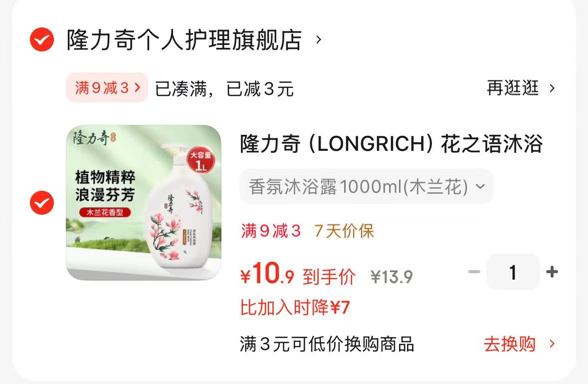588x384 pixels.
Task: Uncheck the 隆力奇个人护理旗舰店 store checkbox
Action: click(x=42, y=39)
